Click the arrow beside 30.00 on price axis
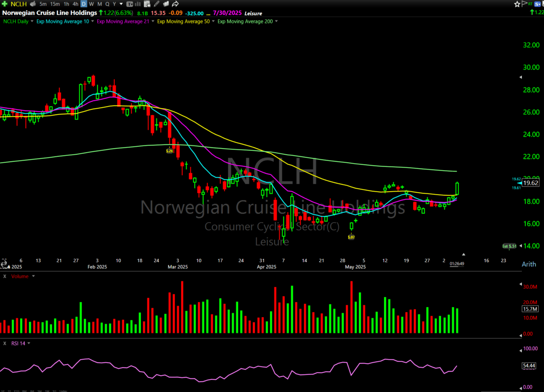 pyautogui.click(x=521, y=77)
